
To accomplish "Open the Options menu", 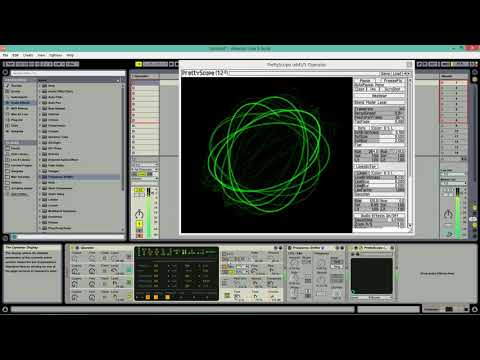I will point(56,55).
